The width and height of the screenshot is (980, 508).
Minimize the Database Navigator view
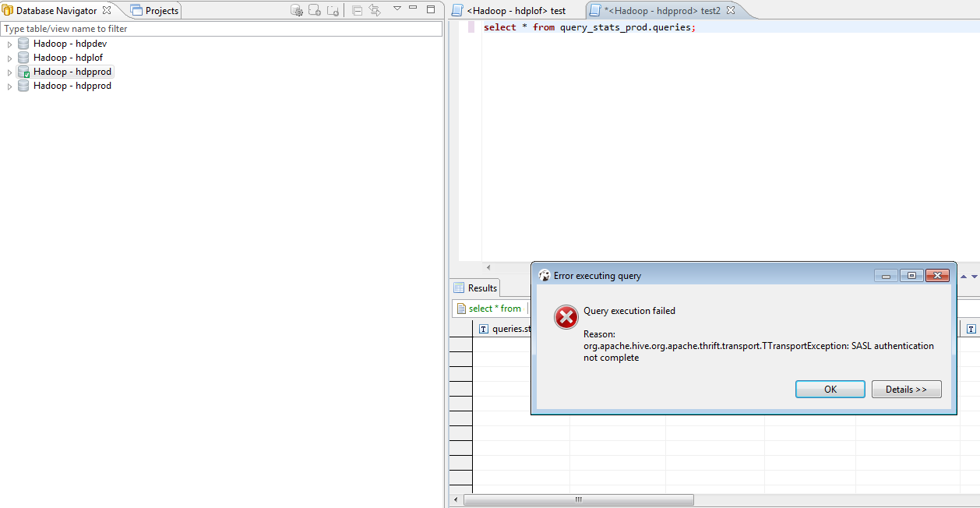pos(414,9)
